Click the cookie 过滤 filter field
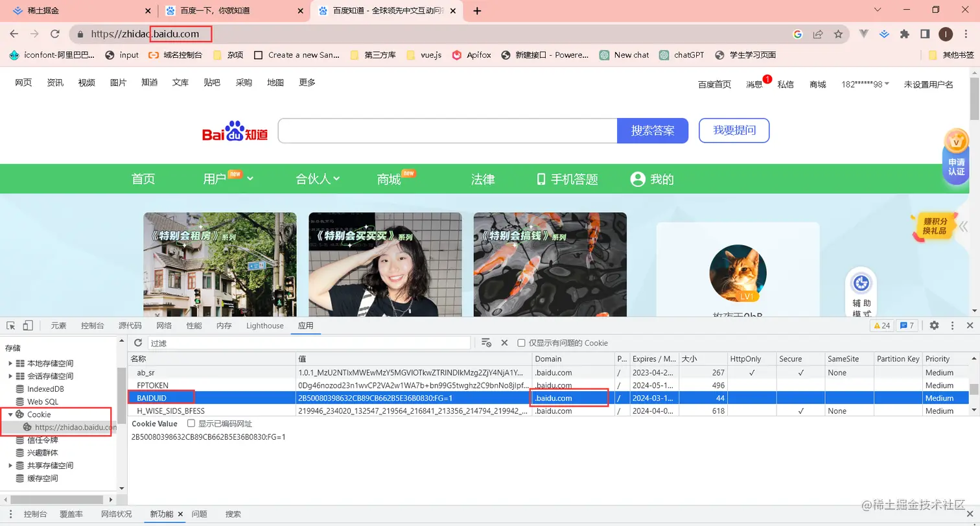Image resolution: width=980 pixels, height=526 pixels. 310,342
